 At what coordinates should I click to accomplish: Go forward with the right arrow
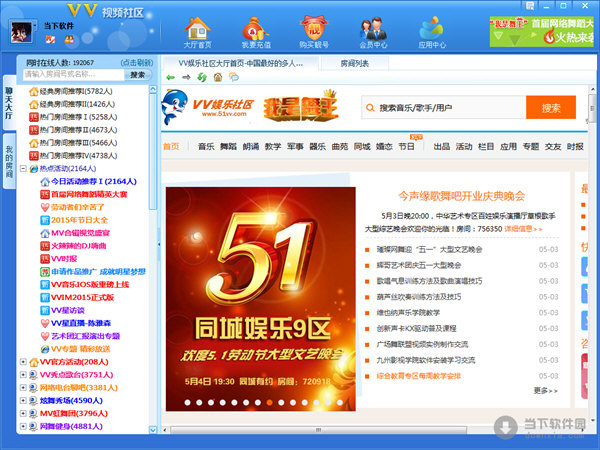point(186,77)
